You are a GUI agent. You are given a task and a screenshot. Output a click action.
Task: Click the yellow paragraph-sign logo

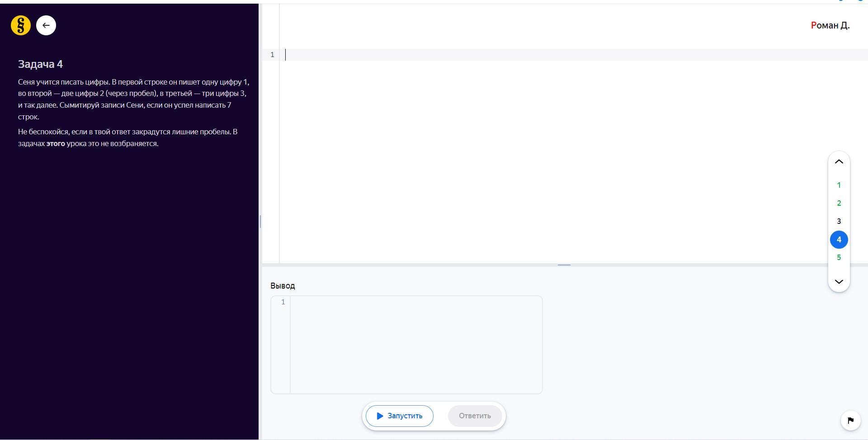(x=21, y=25)
